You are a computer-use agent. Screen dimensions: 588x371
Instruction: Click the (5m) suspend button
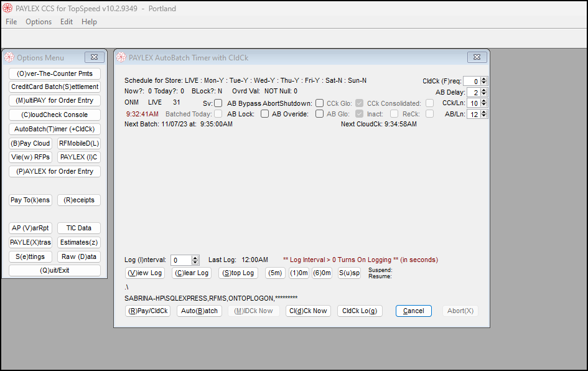[275, 273]
